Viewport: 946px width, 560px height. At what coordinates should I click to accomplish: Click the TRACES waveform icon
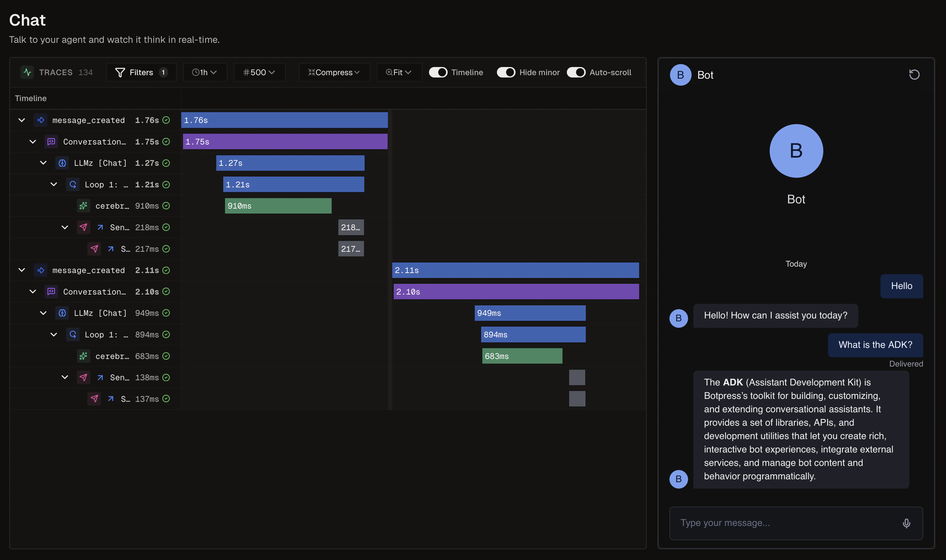pos(27,72)
